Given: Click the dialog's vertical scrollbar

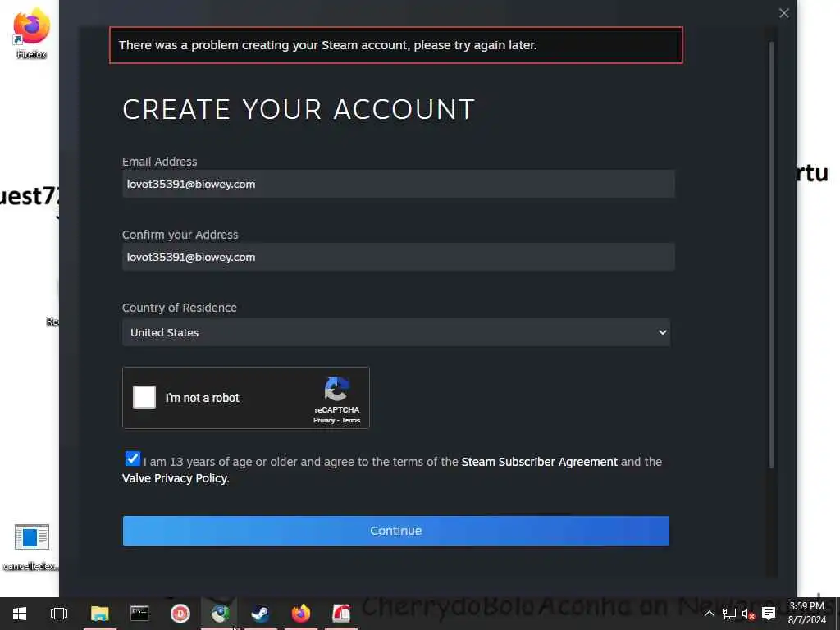Looking at the screenshot, I should click(x=772, y=255).
